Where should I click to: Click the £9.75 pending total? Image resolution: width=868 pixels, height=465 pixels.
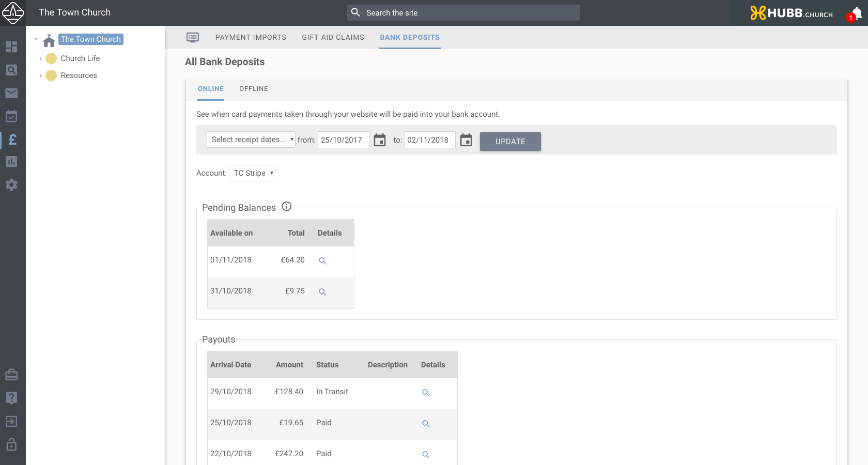[295, 291]
